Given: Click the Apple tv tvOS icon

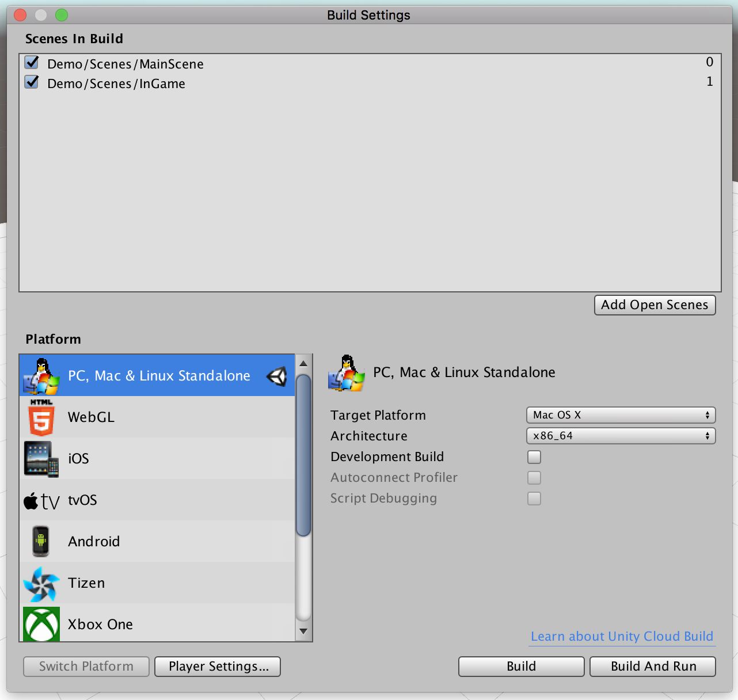Looking at the screenshot, I should [x=41, y=501].
